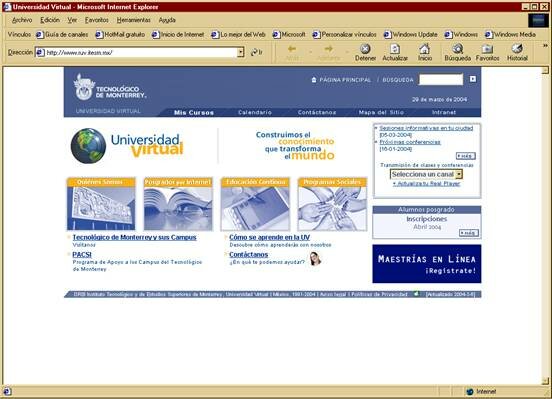Click Actualiza tu Real Player link

pos(426,183)
